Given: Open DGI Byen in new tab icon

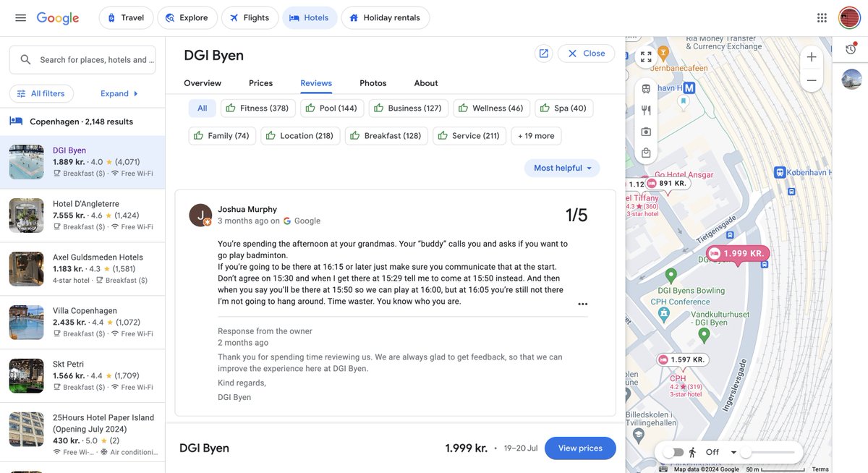Looking at the screenshot, I should click(543, 54).
